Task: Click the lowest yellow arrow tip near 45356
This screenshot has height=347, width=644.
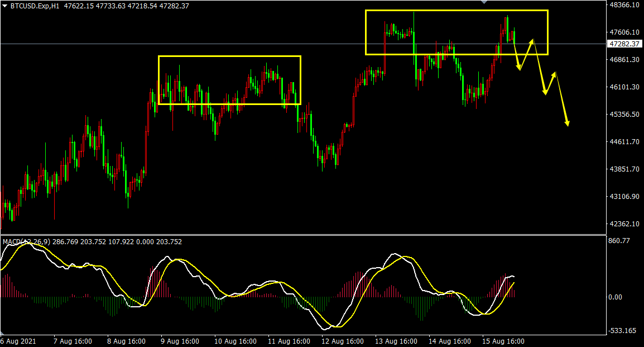Action: (568, 124)
